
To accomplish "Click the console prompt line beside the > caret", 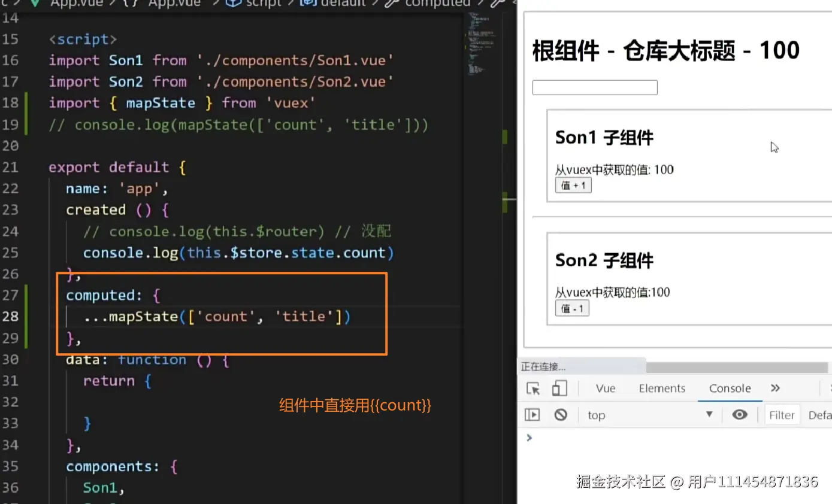I will [683, 438].
